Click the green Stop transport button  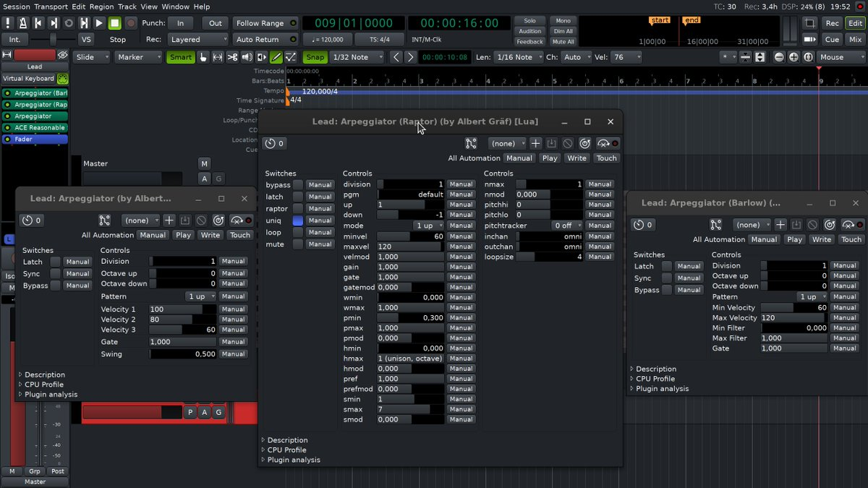[x=115, y=23]
